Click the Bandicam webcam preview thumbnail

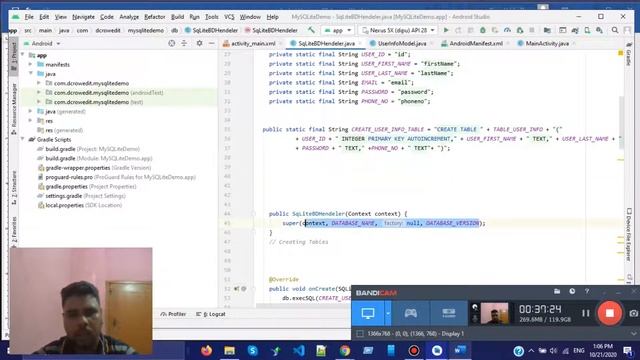(494, 313)
